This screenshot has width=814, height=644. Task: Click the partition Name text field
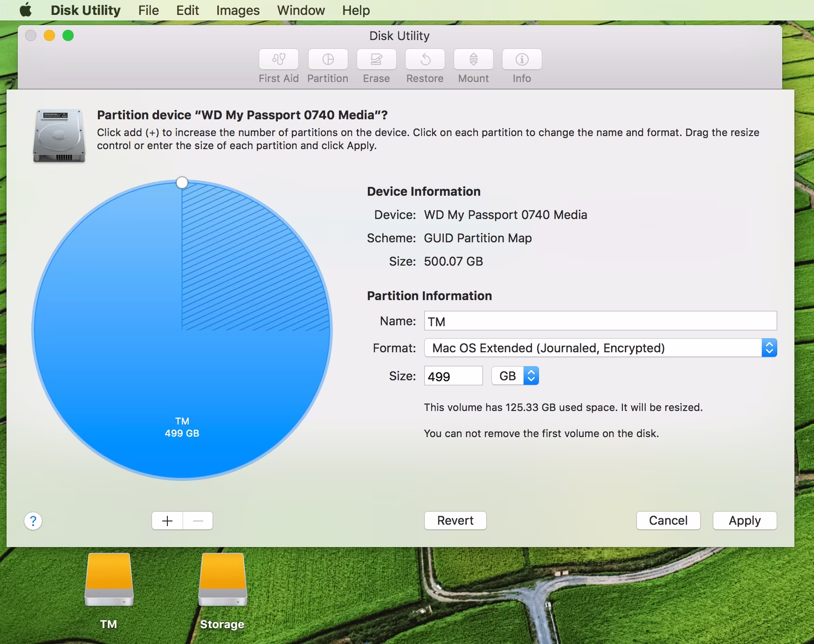[x=600, y=321]
